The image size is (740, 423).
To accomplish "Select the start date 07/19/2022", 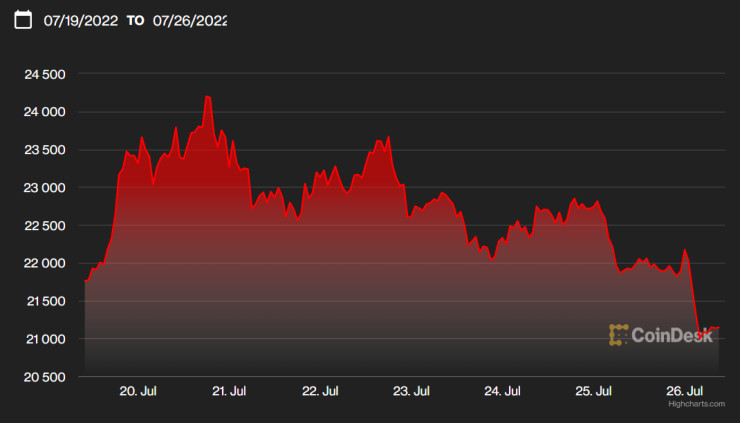I will pyautogui.click(x=81, y=20).
